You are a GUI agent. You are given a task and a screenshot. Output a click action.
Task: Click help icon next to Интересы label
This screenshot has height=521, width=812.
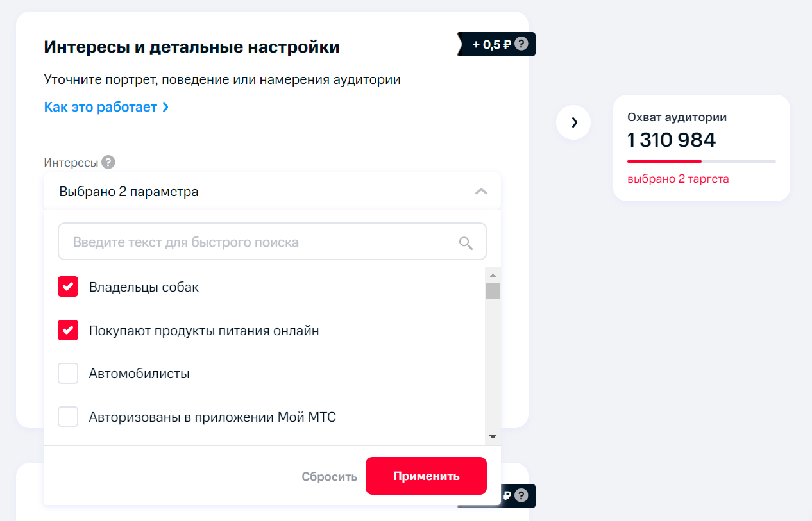[x=108, y=162]
